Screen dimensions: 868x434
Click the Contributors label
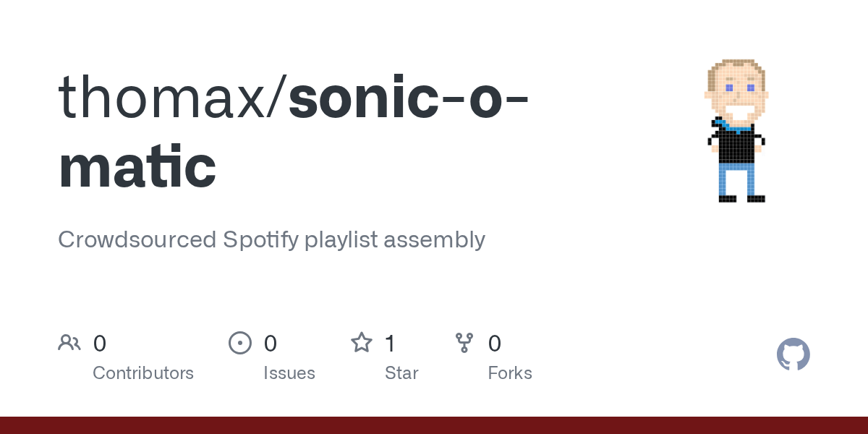(143, 373)
